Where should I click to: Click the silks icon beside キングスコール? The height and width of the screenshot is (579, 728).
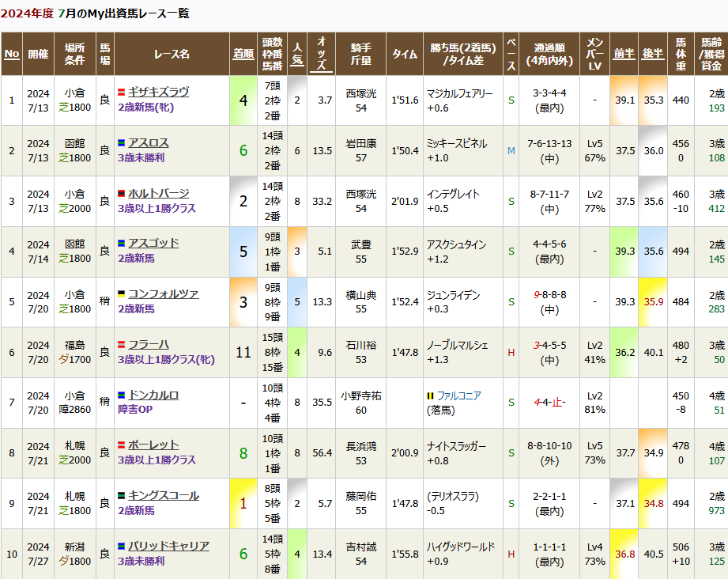click(122, 496)
